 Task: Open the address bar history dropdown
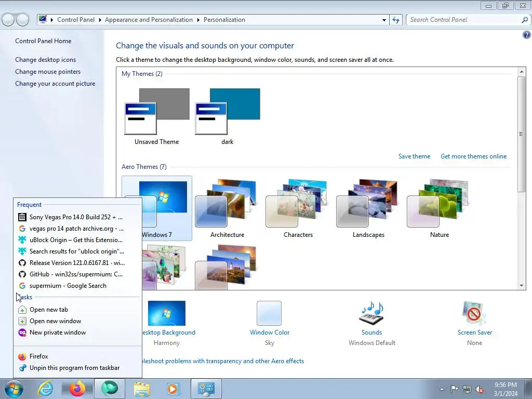pos(384,20)
